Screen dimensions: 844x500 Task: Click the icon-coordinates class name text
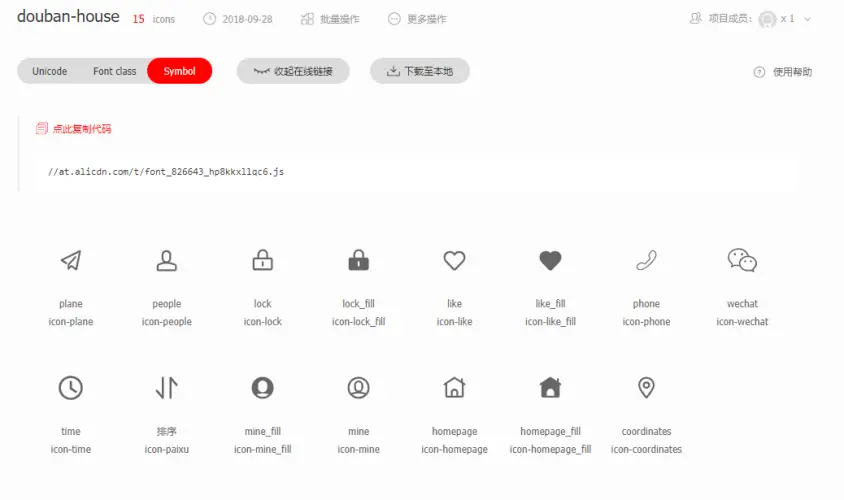click(646, 449)
